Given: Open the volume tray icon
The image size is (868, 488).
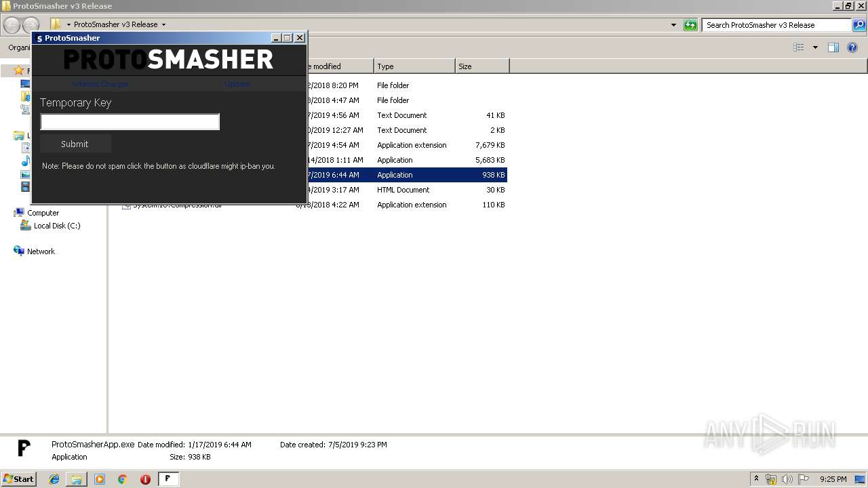Looking at the screenshot, I should click(787, 479).
